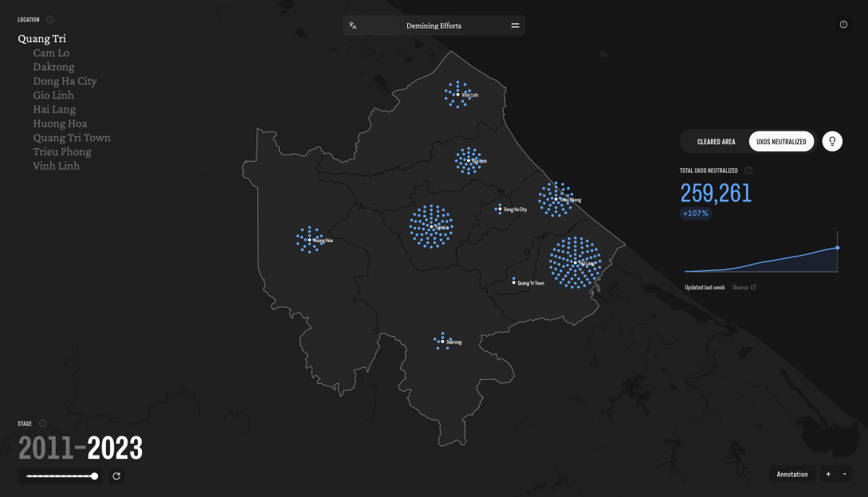Click the stage timeline slider handle
The width and height of the screenshot is (868, 497).
click(95, 476)
